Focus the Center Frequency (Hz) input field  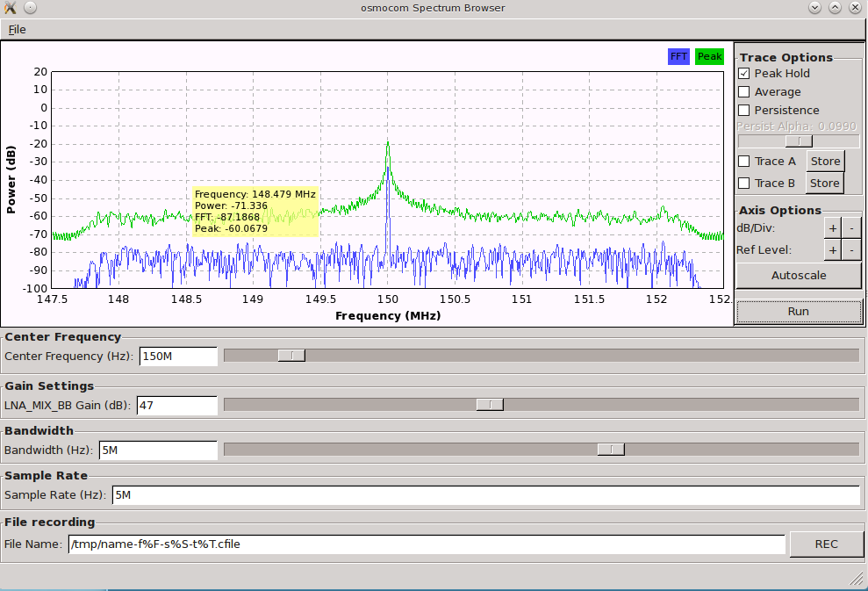tap(178, 357)
